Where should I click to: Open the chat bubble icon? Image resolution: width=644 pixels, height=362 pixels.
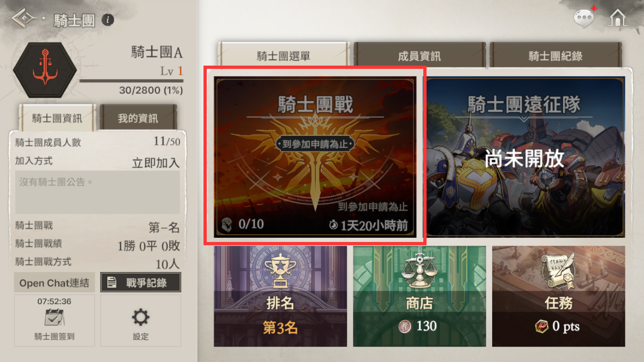(584, 18)
